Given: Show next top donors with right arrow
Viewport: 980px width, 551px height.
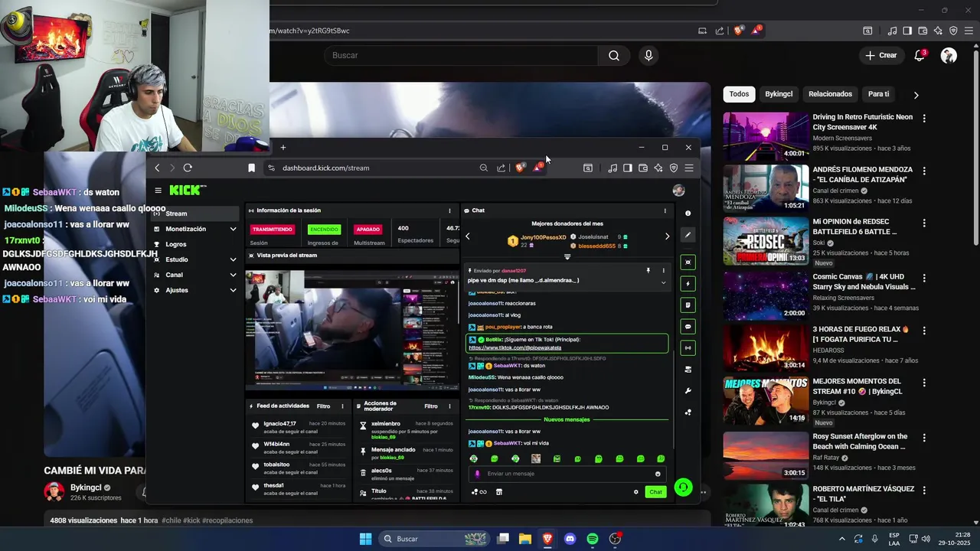Looking at the screenshot, I should pyautogui.click(x=667, y=236).
